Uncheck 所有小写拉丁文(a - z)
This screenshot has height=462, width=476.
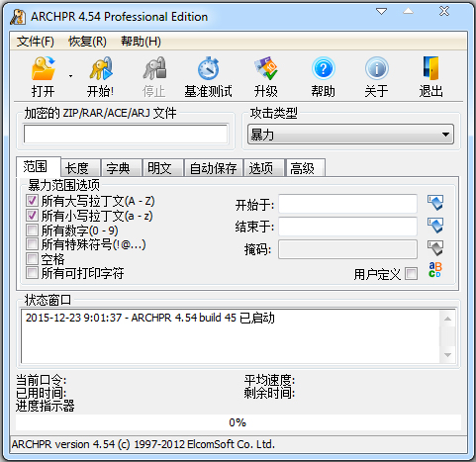click(x=32, y=216)
